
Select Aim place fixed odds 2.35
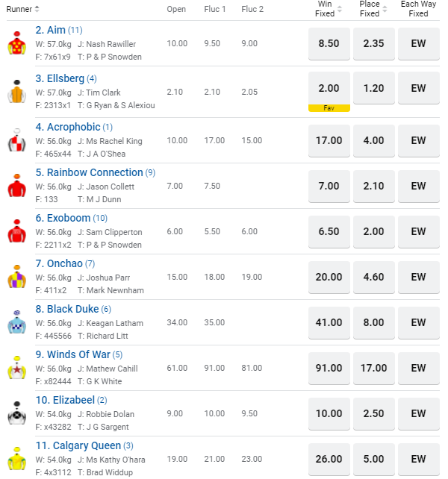[x=373, y=43]
